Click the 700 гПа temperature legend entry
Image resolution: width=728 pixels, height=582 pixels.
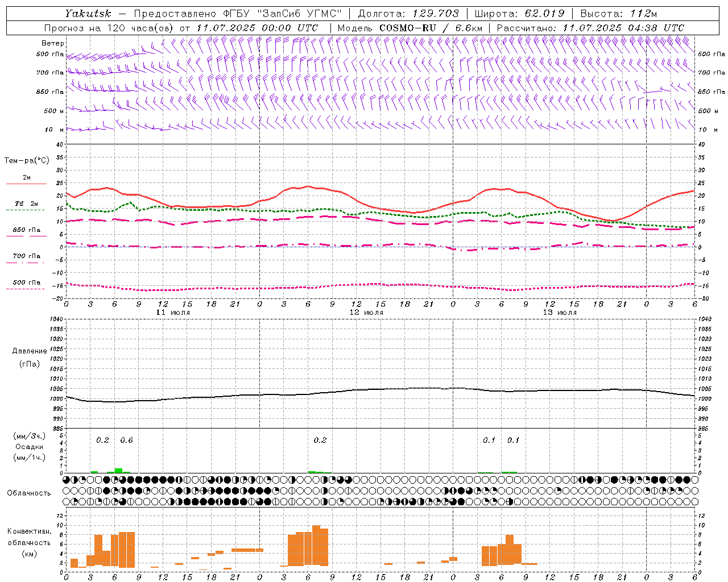26,256
